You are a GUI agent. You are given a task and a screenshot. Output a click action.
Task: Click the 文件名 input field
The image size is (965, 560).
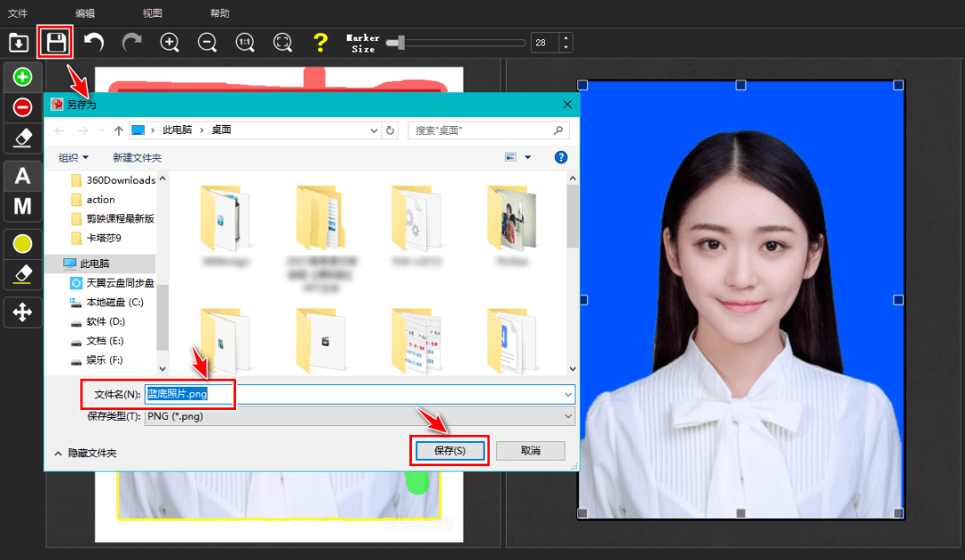coord(357,394)
